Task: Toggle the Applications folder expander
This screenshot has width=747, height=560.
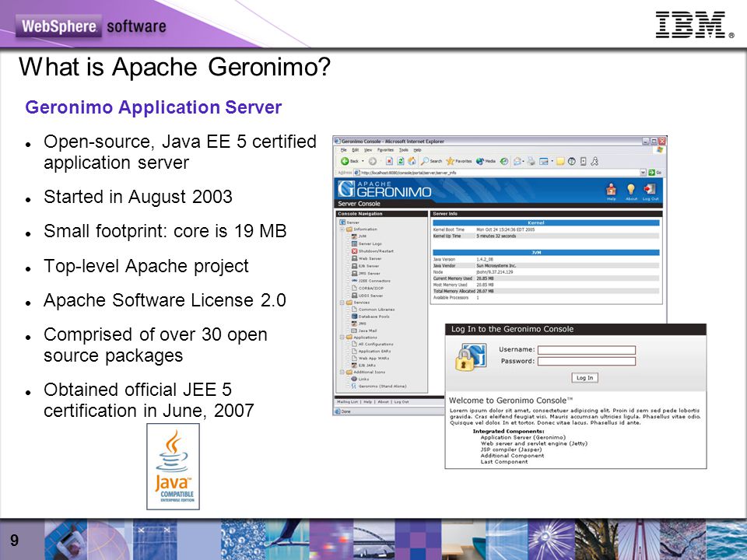Action: [x=342, y=337]
